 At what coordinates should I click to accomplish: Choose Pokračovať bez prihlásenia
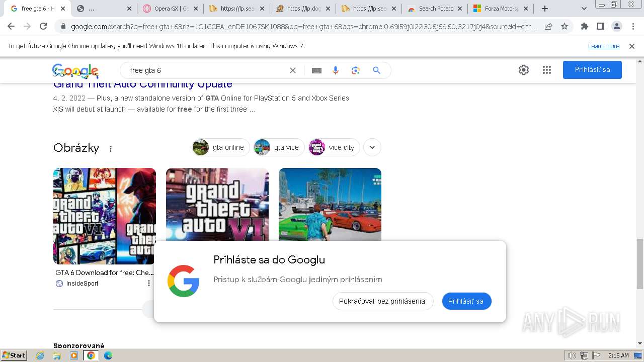click(382, 301)
